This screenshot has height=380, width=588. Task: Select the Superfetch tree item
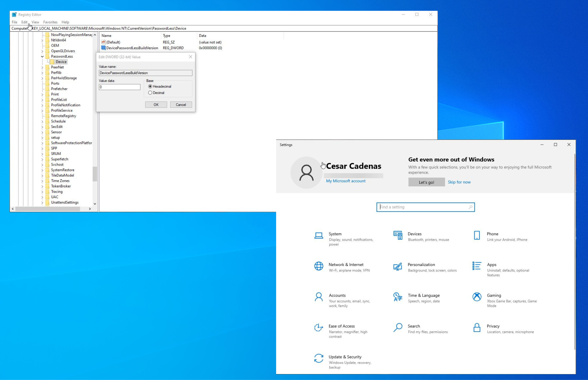click(59, 159)
